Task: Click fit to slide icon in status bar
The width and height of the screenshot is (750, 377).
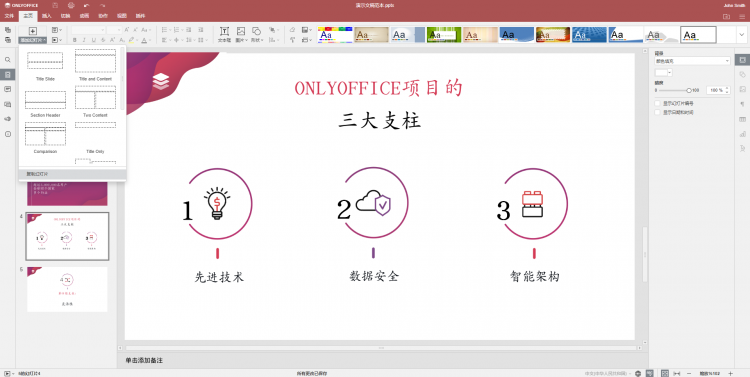Action: pos(665,373)
